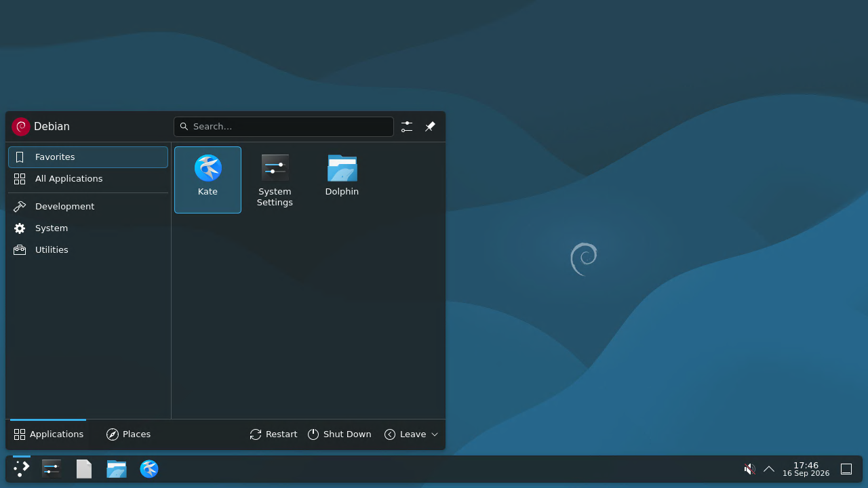868x488 pixels.
Task: Open the Development category
Action: coord(88,207)
